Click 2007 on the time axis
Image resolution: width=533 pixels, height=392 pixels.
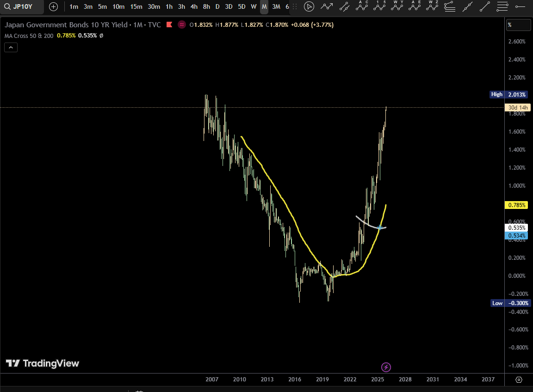tap(212, 380)
